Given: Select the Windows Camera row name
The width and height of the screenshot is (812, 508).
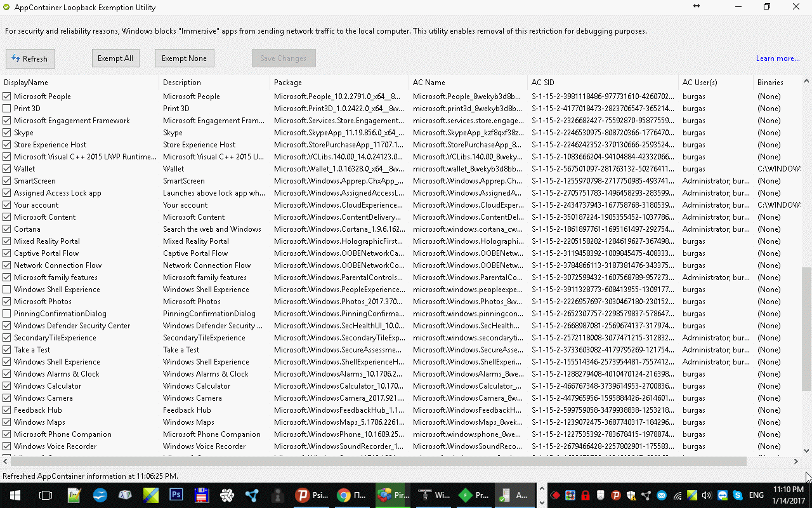Looking at the screenshot, I should pos(43,398).
